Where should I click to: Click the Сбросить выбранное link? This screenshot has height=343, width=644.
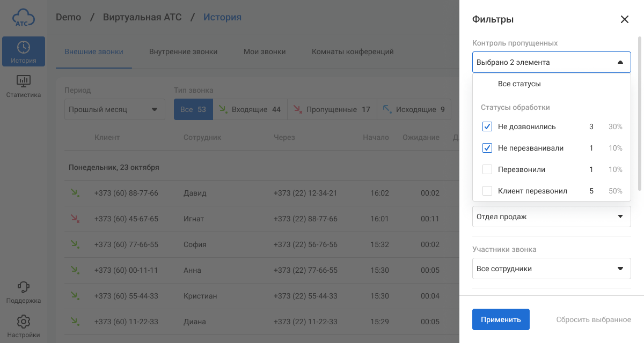point(593,319)
